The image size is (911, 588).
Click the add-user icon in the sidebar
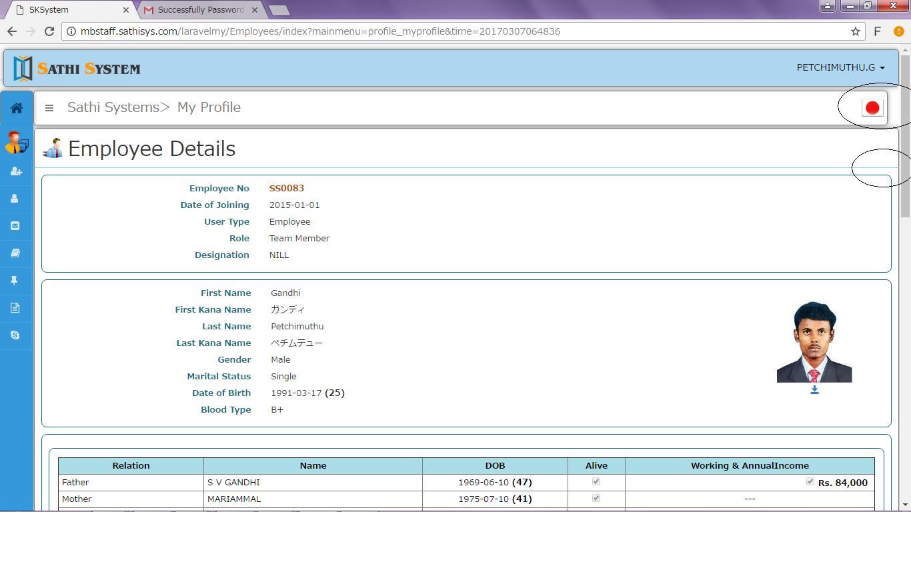[x=16, y=171]
